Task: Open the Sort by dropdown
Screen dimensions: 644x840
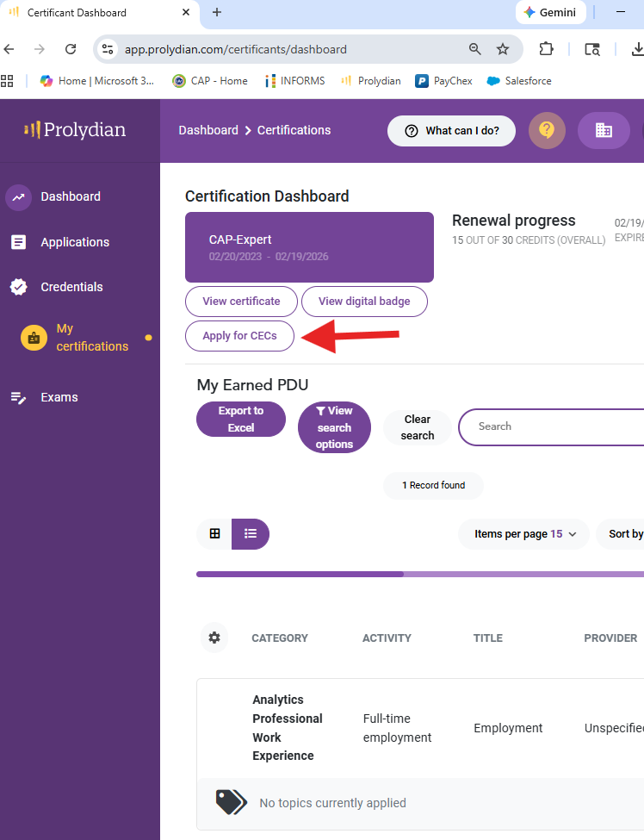Action: [x=625, y=534]
